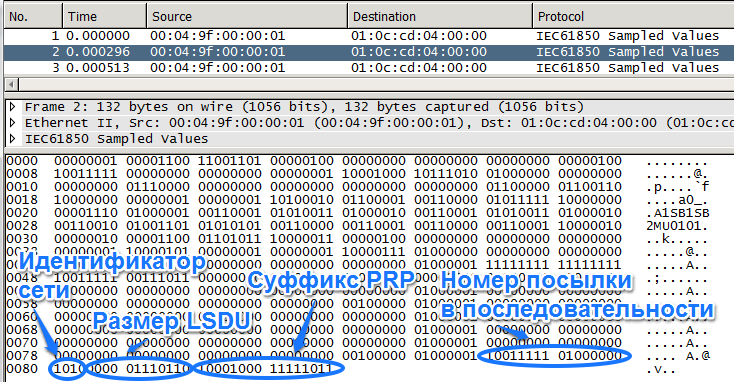
Task: Click protocol cell of packet 1
Action: [628, 36]
